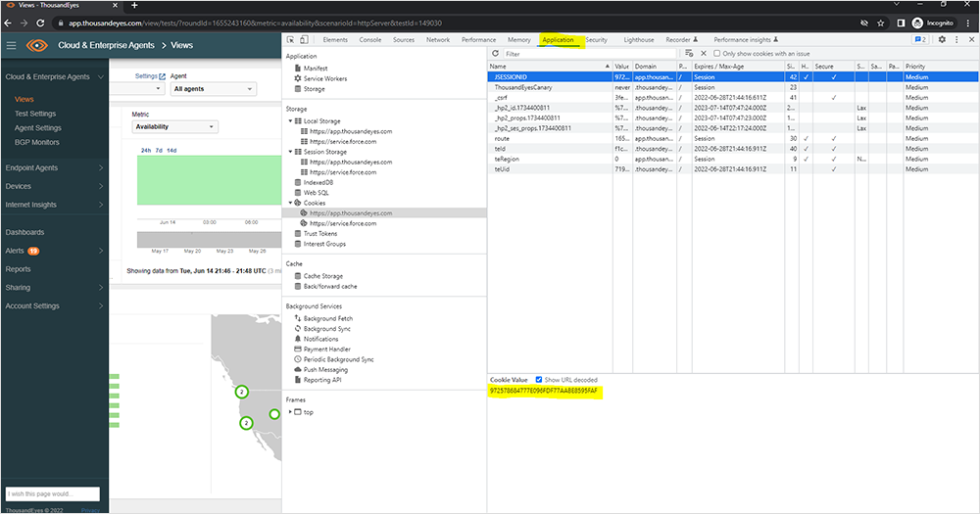Select the 7d time range link
This screenshot has height=514, width=980.
160,150
